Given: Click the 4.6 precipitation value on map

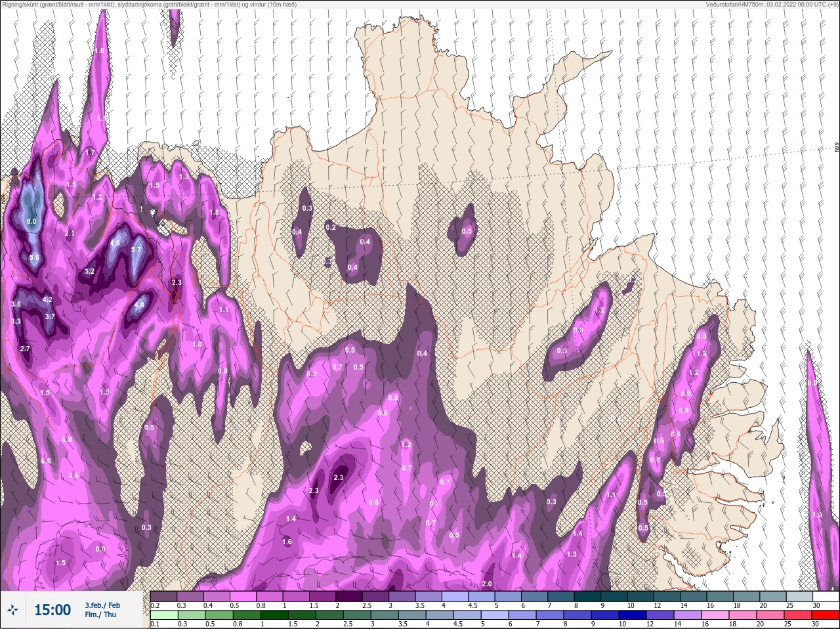Looking at the screenshot, I should (115, 243).
